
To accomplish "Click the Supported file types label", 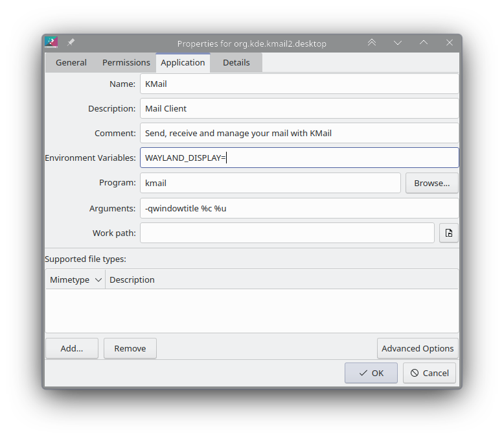I will pos(86,259).
